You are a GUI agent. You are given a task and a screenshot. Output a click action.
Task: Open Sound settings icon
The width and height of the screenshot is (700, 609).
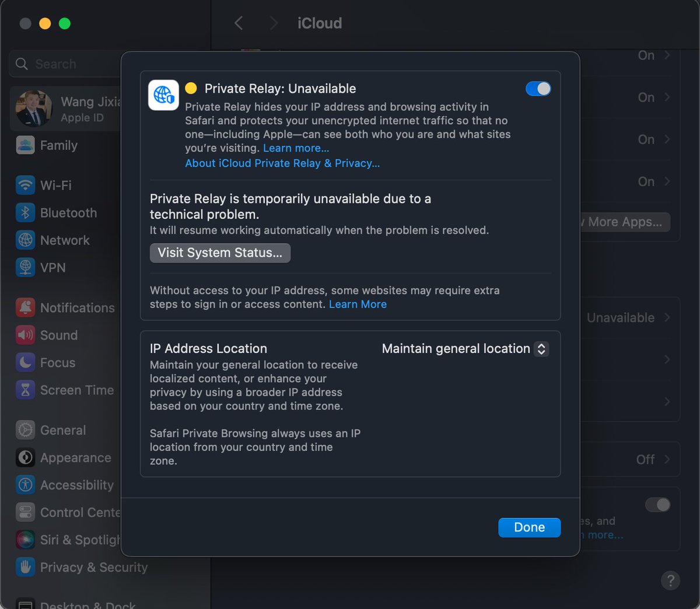coord(25,335)
